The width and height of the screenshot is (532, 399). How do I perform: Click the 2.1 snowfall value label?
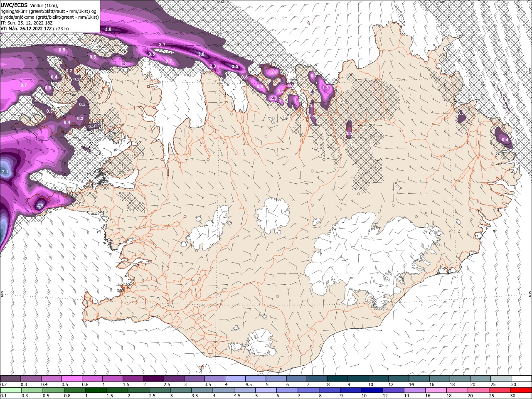[x=163, y=44]
